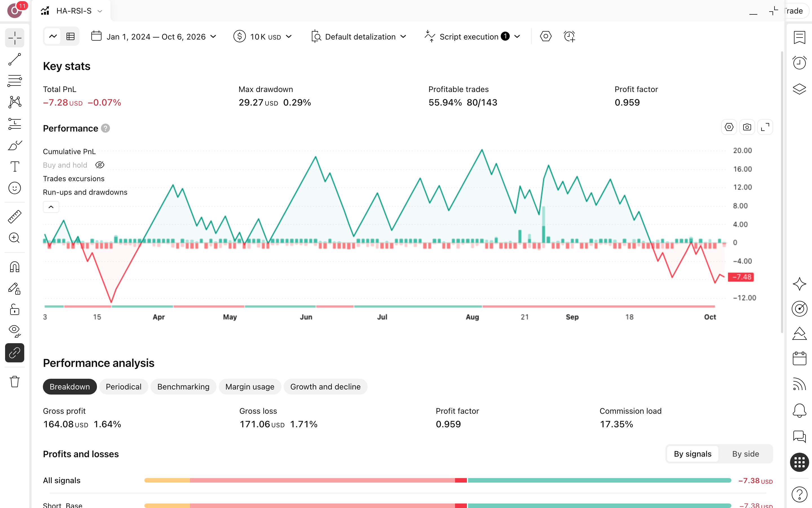Screen dimensions: 812x508
Task: Open the forecasting and measurement tools
Action: point(14,124)
